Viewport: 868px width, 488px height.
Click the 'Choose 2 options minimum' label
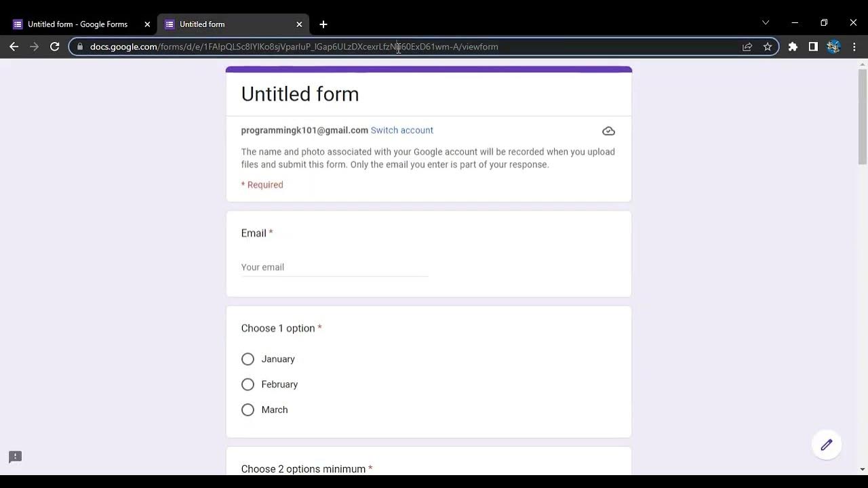tap(303, 468)
